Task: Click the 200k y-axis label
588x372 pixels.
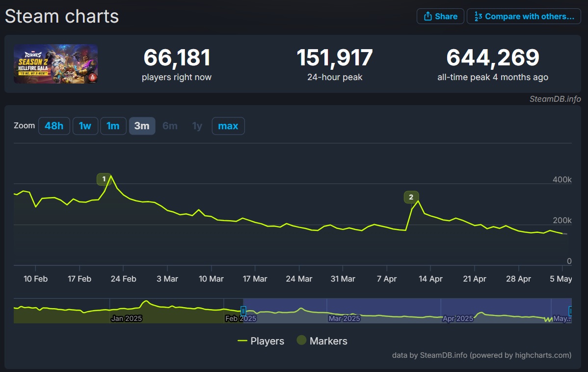Action: click(x=562, y=220)
